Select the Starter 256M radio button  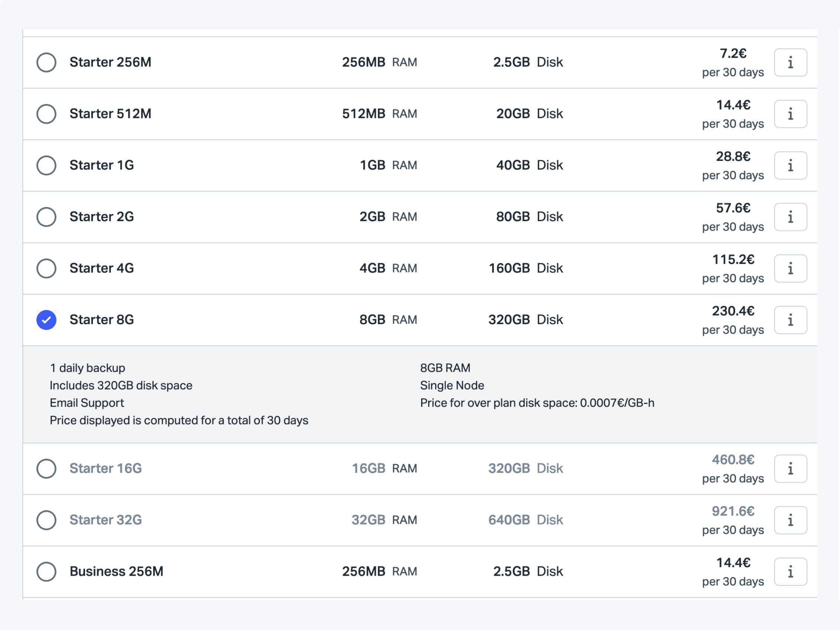click(46, 62)
